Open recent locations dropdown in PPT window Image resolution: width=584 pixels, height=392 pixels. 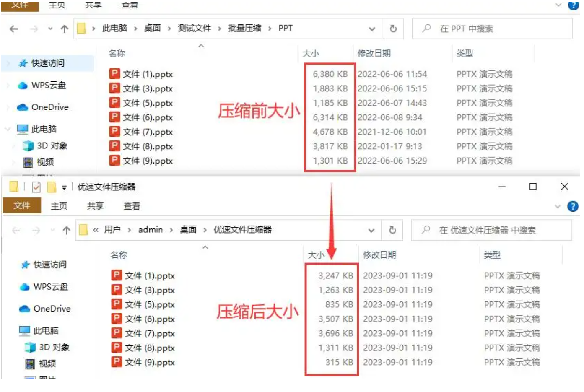(50, 29)
